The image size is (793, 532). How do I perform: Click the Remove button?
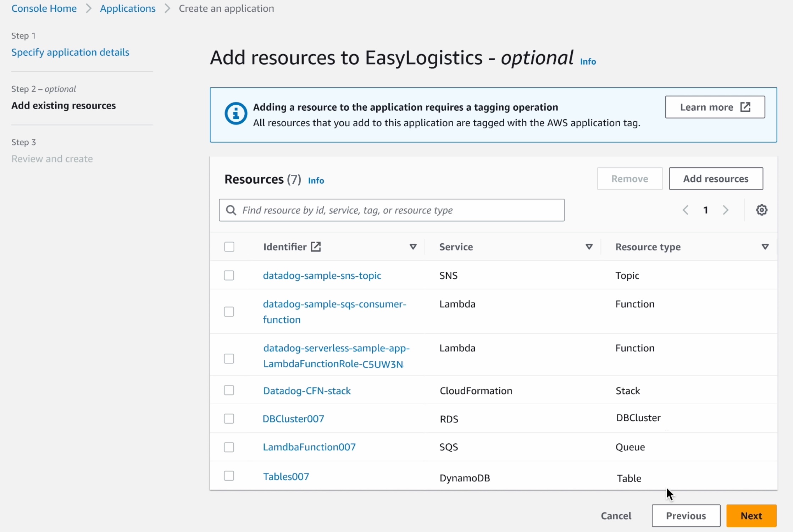629,178
